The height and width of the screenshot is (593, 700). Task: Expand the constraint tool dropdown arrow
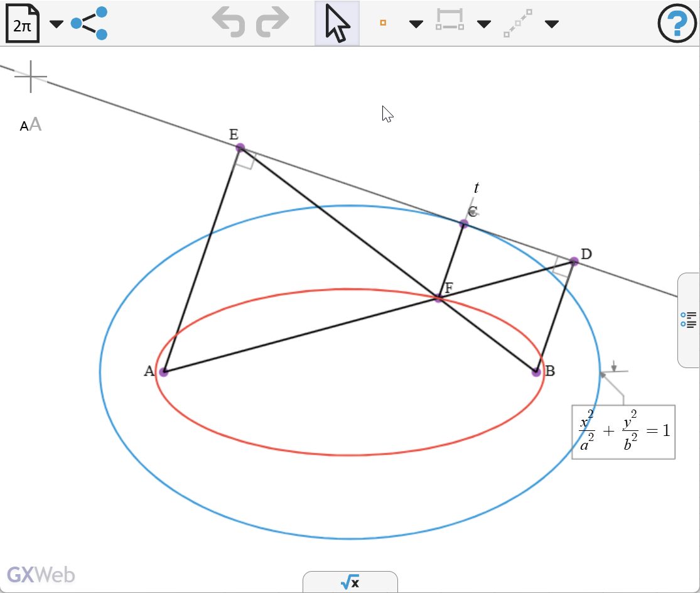tap(484, 24)
